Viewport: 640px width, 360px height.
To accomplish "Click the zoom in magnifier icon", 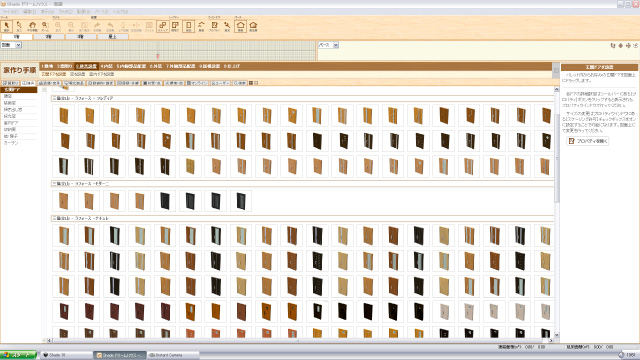I will pyautogui.click(x=58, y=26).
